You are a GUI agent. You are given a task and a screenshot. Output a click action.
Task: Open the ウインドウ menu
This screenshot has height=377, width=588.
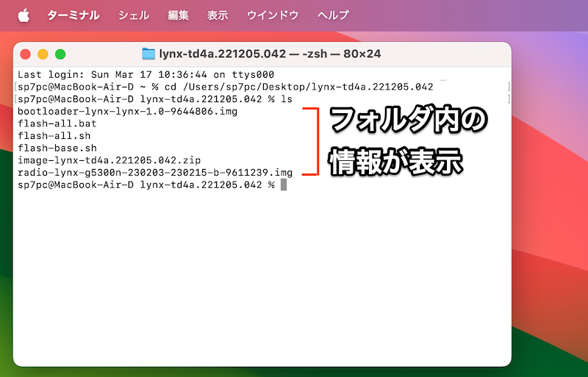273,15
